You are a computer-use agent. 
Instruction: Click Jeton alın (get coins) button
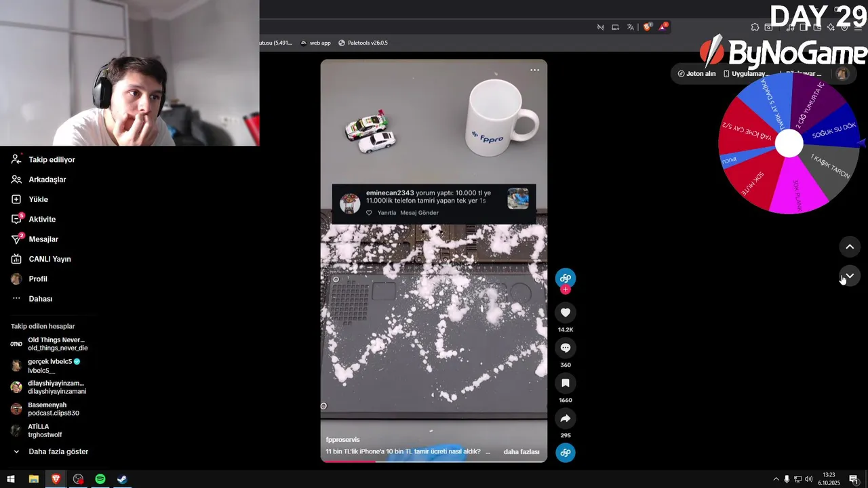[697, 74]
